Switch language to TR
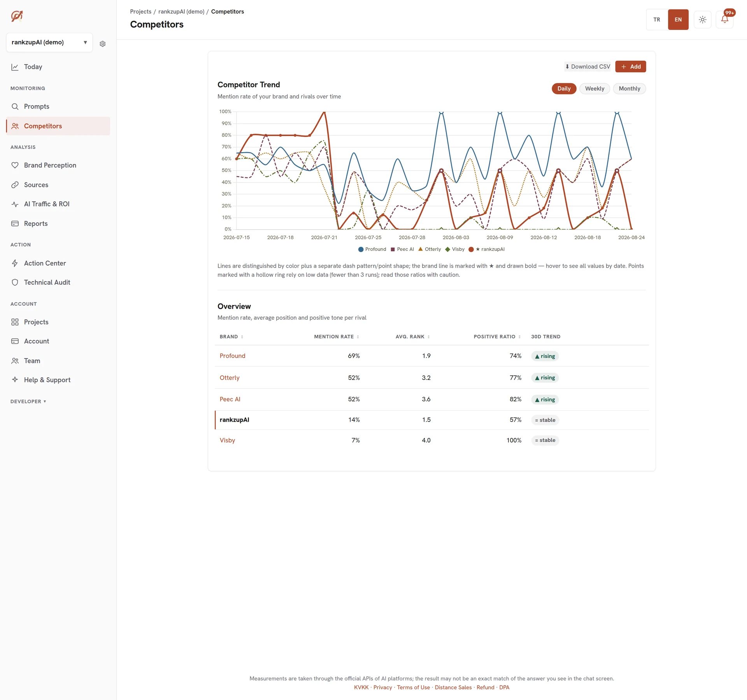 click(657, 19)
